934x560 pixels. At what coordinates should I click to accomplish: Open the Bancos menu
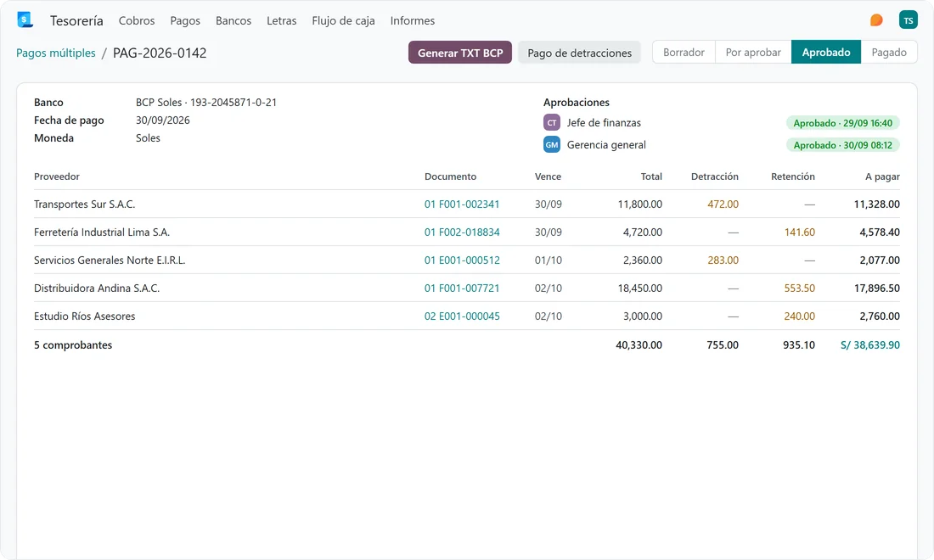tap(233, 21)
